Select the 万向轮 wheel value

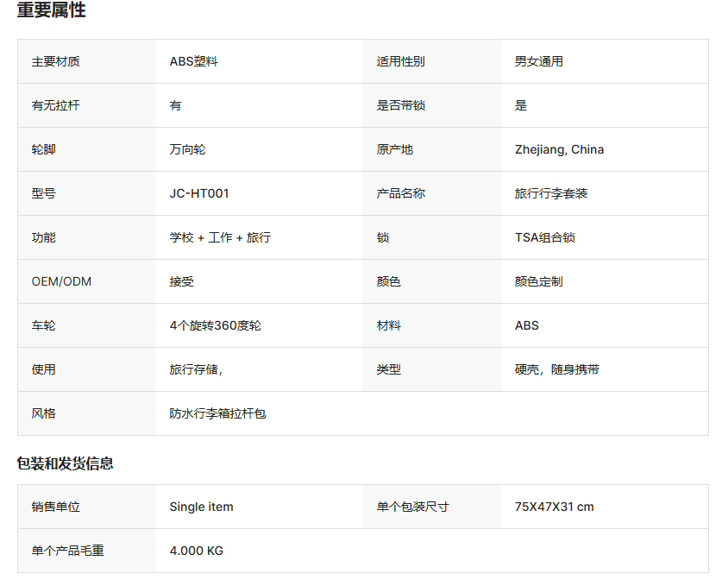pyautogui.click(x=187, y=149)
